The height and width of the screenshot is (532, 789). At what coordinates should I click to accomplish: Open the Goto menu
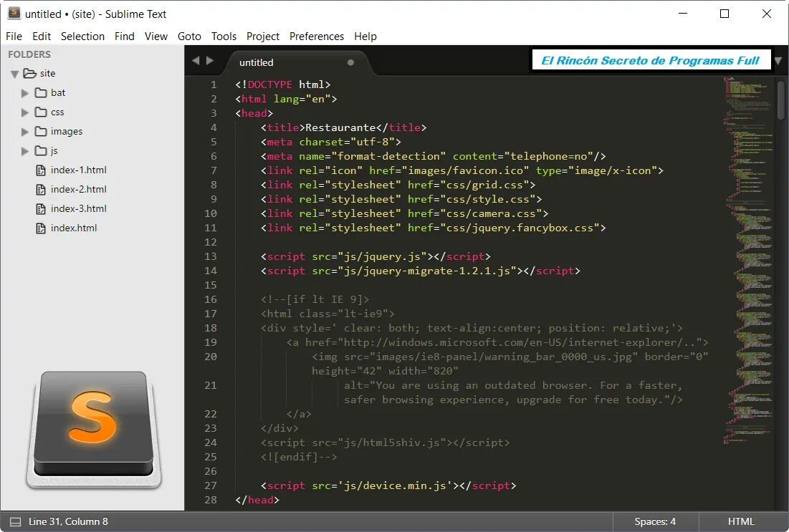tap(189, 37)
